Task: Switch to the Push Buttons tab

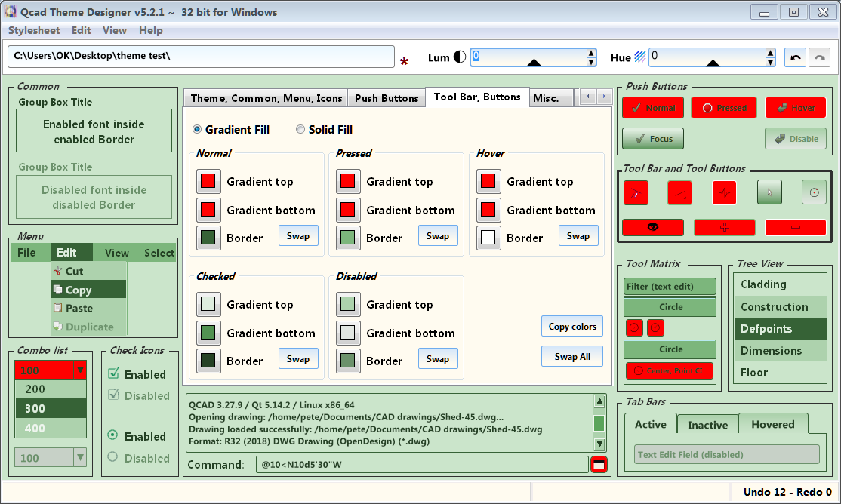Action: click(x=387, y=98)
